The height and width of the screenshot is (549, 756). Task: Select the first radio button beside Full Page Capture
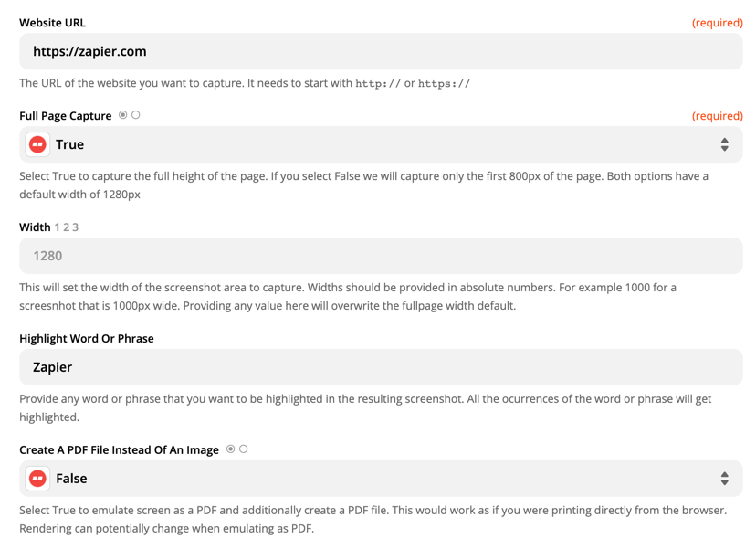123,115
